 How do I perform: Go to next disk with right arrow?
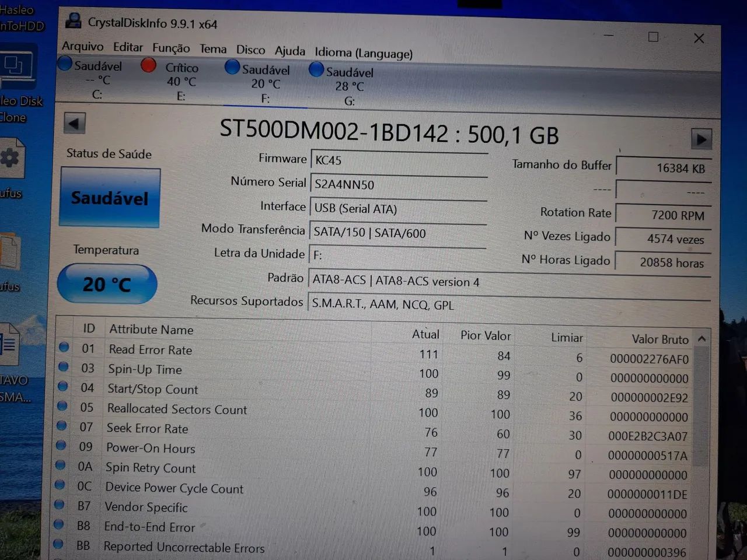tap(701, 139)
